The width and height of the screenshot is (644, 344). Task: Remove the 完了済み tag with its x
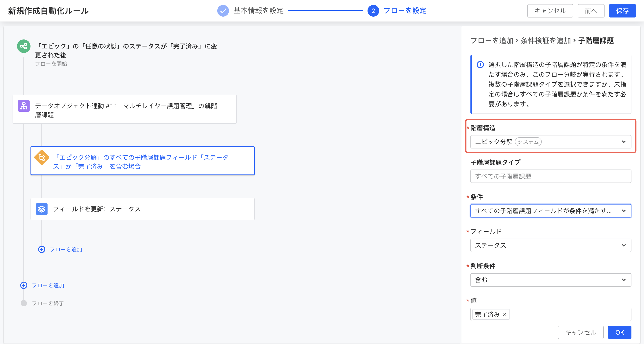(505, 314)
